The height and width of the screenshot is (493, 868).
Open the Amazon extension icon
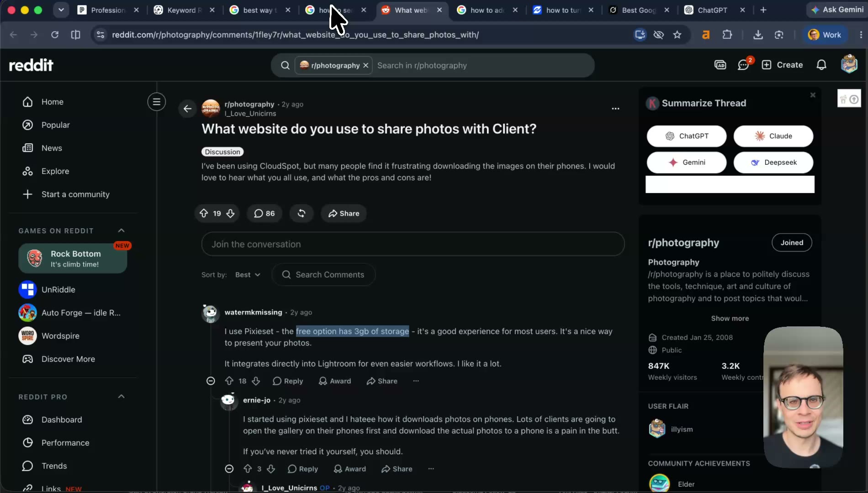[x=706, y=35]
